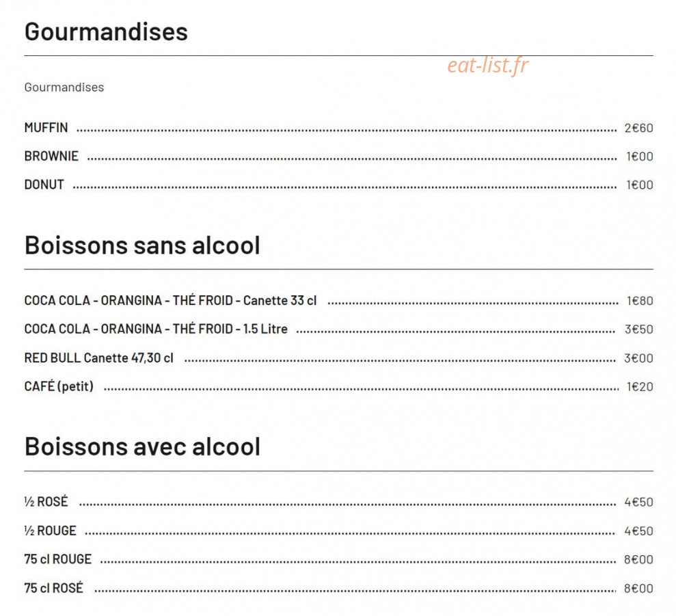Click the MUFFIN price 2€60
676x616 pixels.
[639, 128]
